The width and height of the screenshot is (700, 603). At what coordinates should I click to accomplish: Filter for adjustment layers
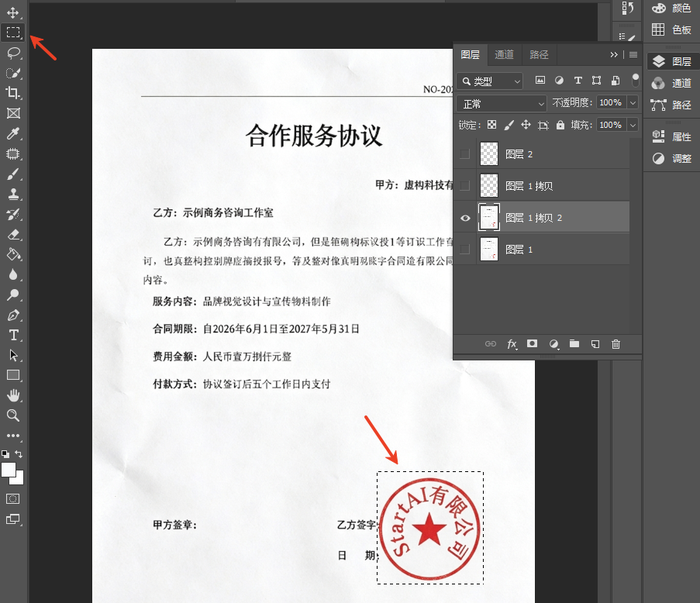559,81
